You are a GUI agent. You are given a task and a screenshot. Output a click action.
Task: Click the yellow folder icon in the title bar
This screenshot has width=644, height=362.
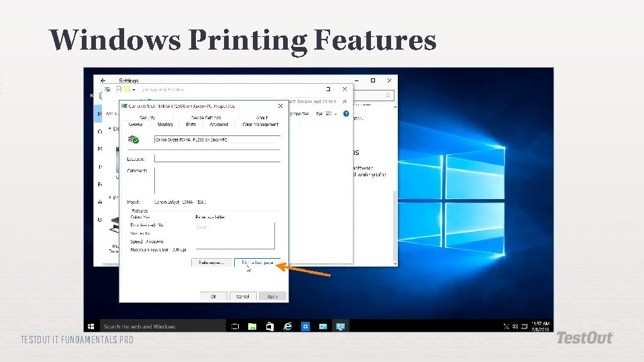pyautogui.click(x=127, y=89)
